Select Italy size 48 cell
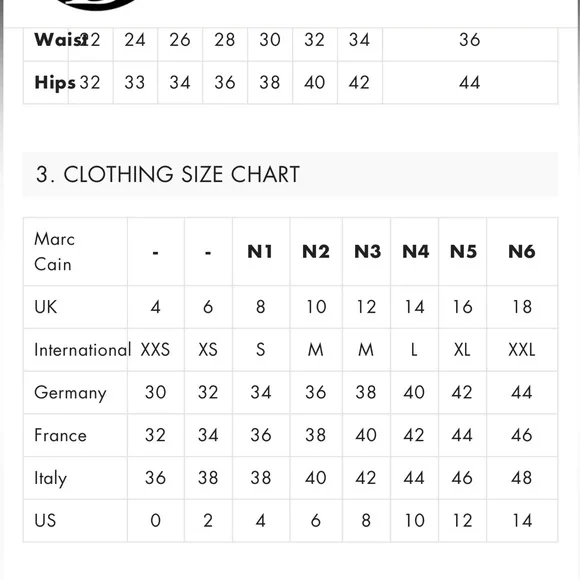Image resolution: width=580 pixels, height=580 pixels. pos(522,478)
